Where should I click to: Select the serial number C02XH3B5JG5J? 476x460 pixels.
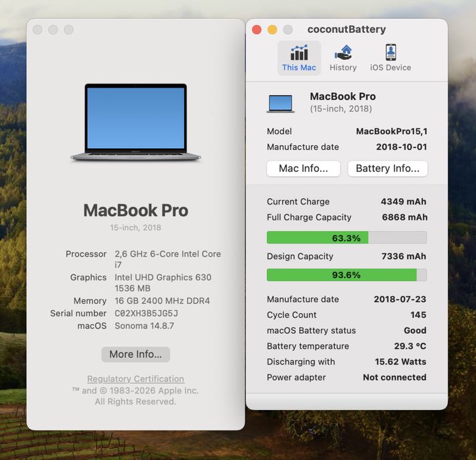click(147, 313)
